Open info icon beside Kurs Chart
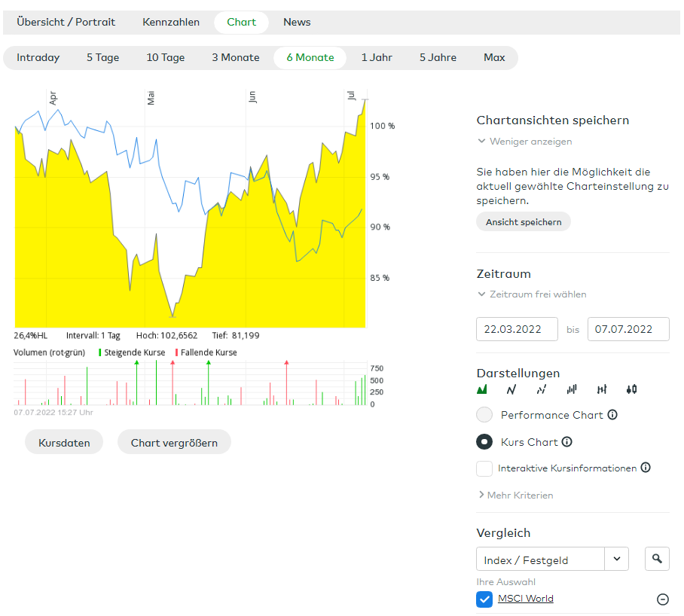The width and height of the screenshot is (684, 616). tap(566, 442)
